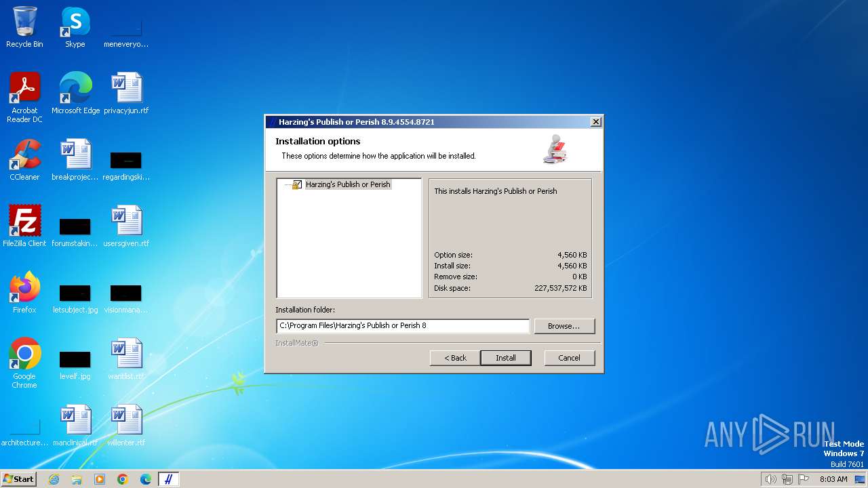Select the usersgiven.rtf document icon
Screen dimensions: 868x488
(x=126, y=226)
